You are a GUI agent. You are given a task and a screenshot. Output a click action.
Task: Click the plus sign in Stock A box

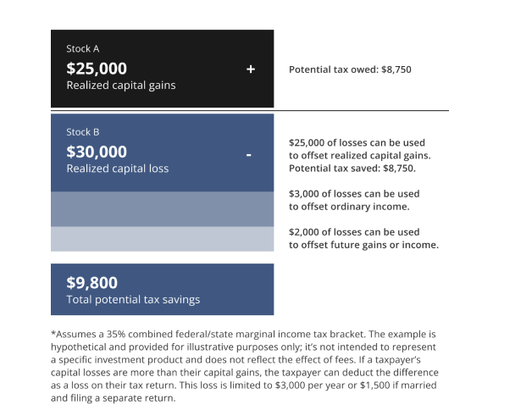[x=251, y=69]
